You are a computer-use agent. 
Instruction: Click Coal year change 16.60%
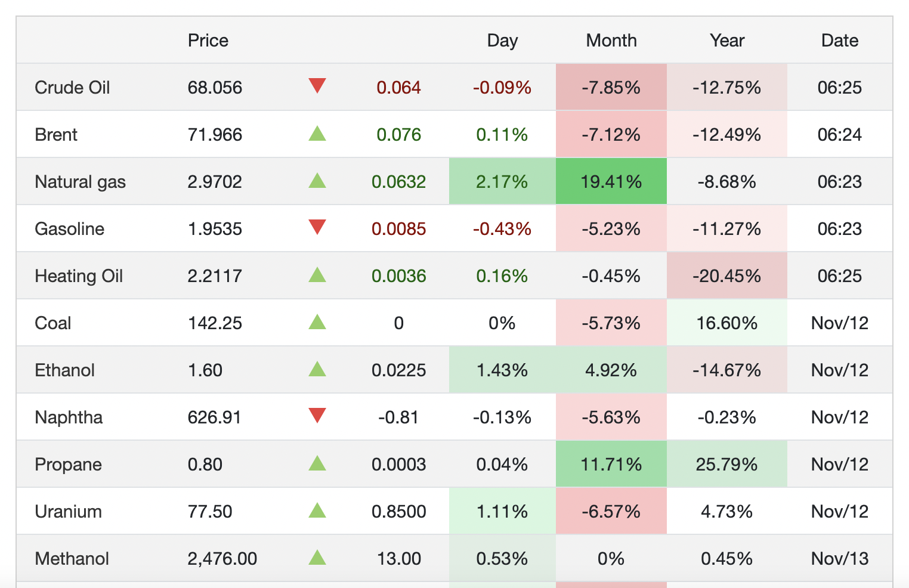727,323
